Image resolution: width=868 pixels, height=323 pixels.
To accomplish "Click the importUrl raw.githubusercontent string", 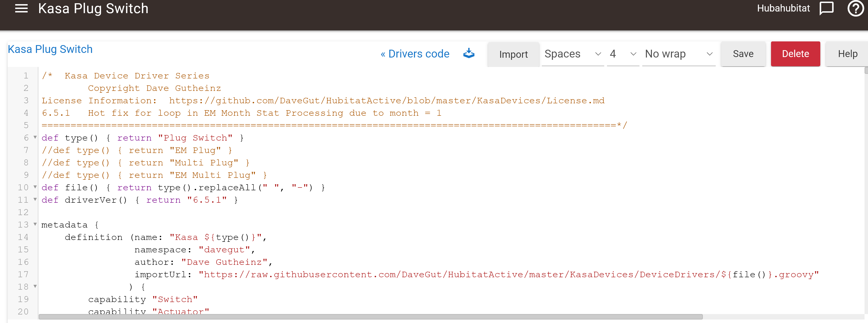I will [x=509, y=274].
